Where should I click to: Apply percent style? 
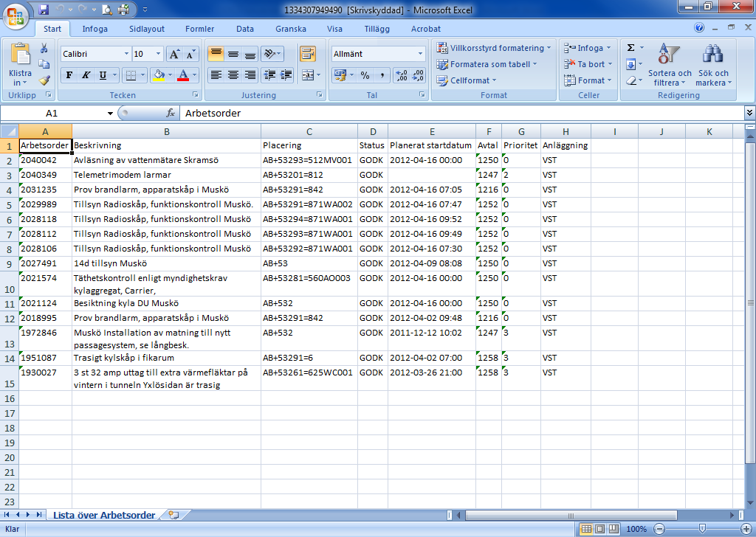pos(365,75)
